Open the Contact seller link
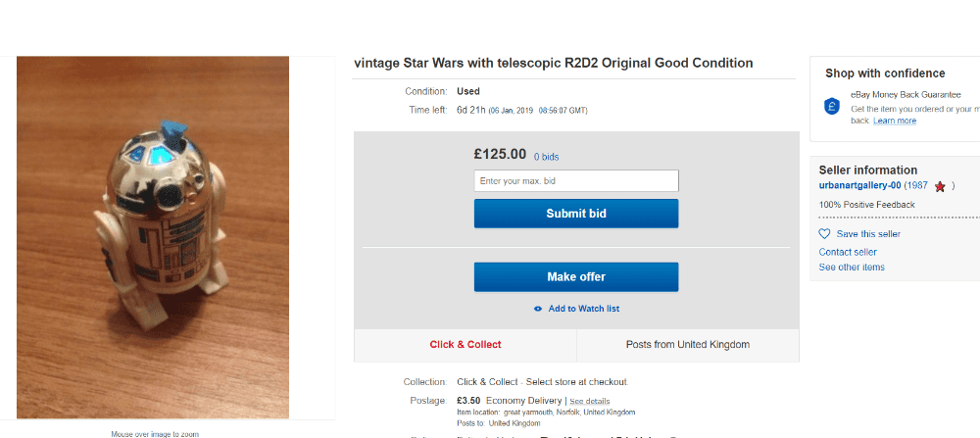Image resolution: width=980 pixels, height=438 pixels. click(848, 252)
